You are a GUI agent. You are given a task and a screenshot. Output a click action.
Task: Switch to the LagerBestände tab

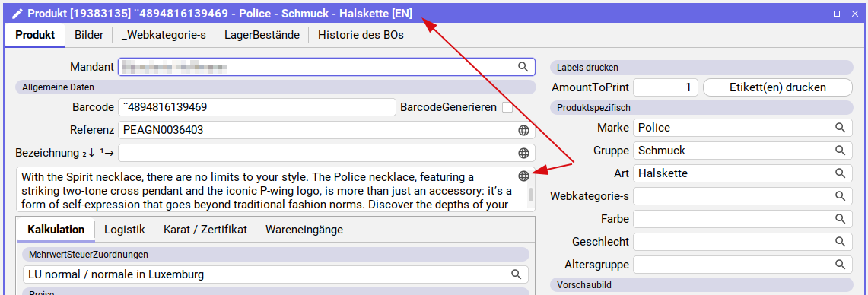(262, 35)
